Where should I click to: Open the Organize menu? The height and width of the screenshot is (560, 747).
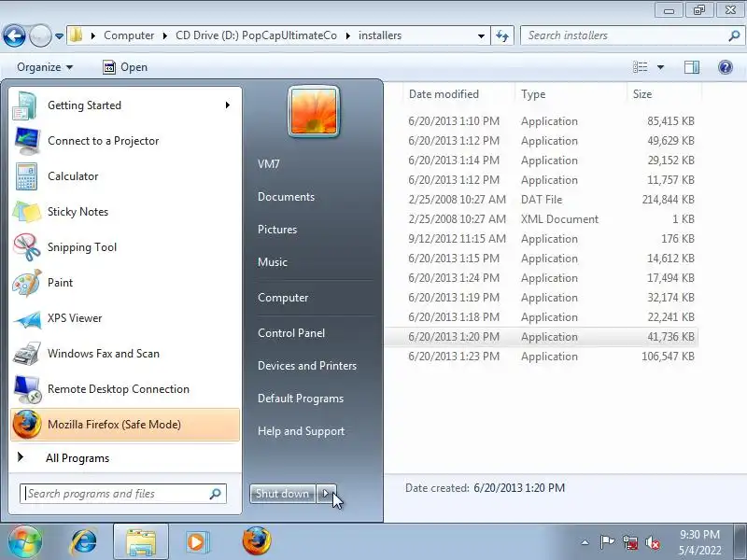point(45,67)
